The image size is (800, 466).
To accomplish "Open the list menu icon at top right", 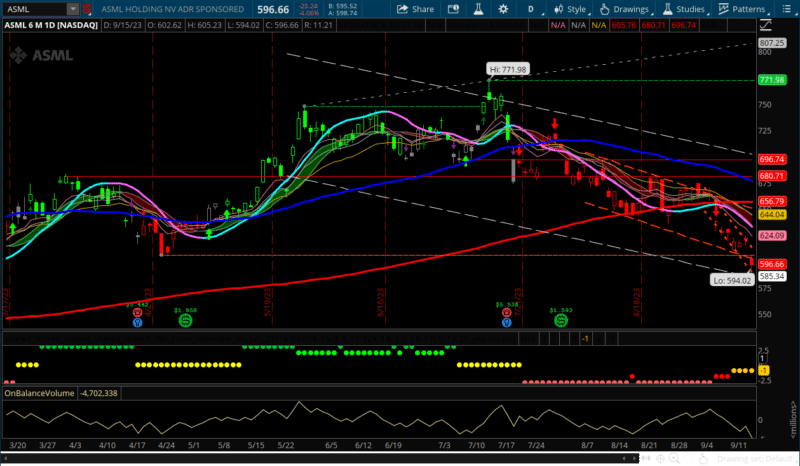I will click(x=786, y=9).
